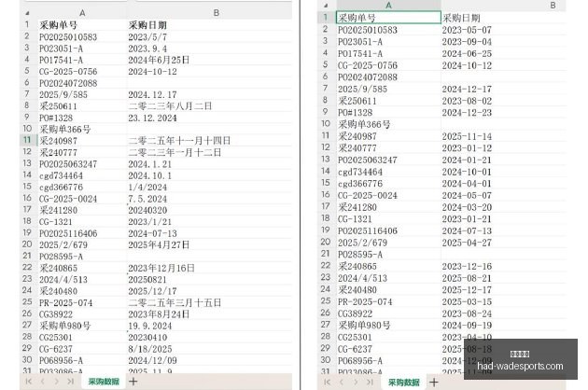Screen dimensions: 588x390
Task: Jump to last sheet arrow, right spreadsheet
Action: tap(370, 383)
